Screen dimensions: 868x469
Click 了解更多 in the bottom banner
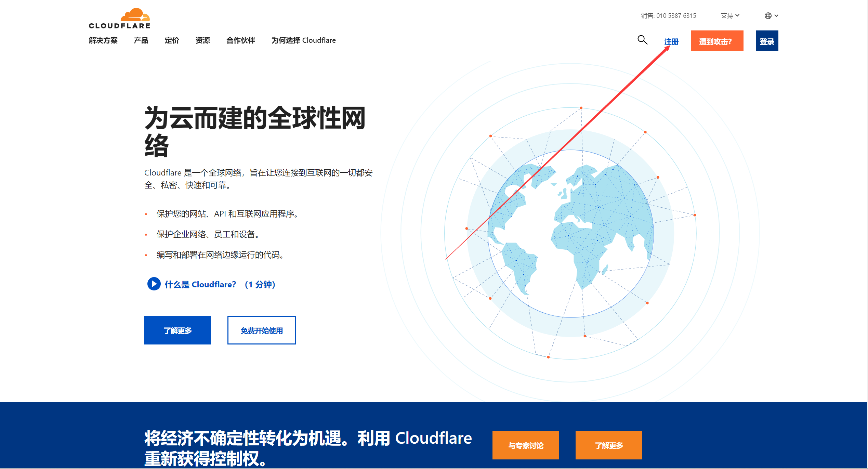point(609,445)
